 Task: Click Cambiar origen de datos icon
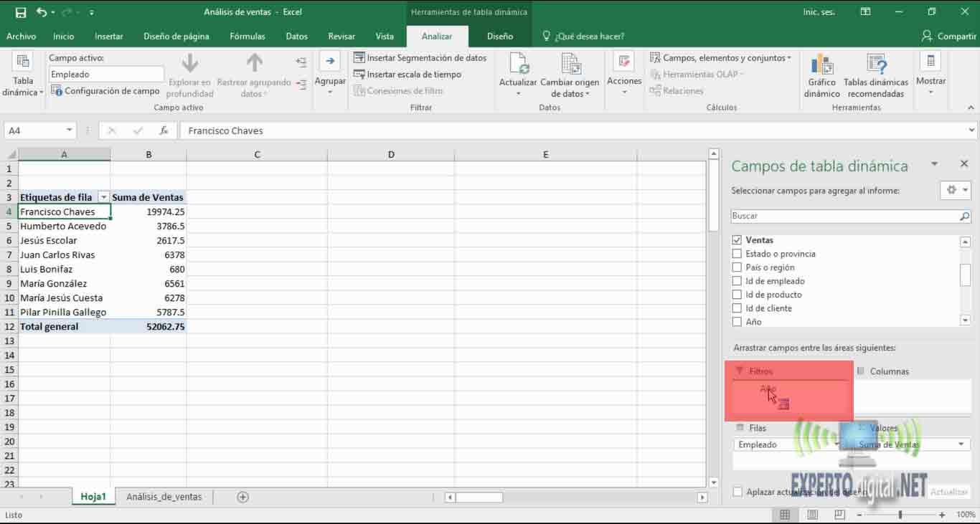click(x=570, y=65)
